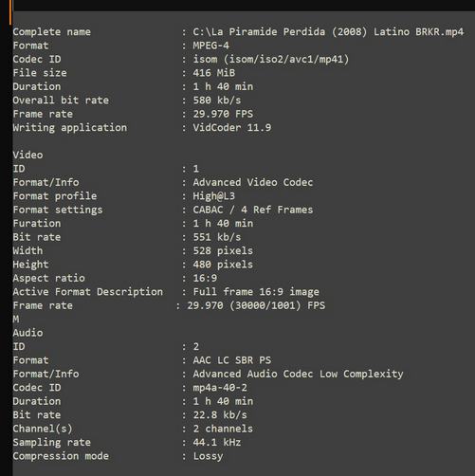Click the video Bit rate 551 kb/s value
The width and height of the screenshot is (475, 476).
pyautogui.click(x=217, y=237)
